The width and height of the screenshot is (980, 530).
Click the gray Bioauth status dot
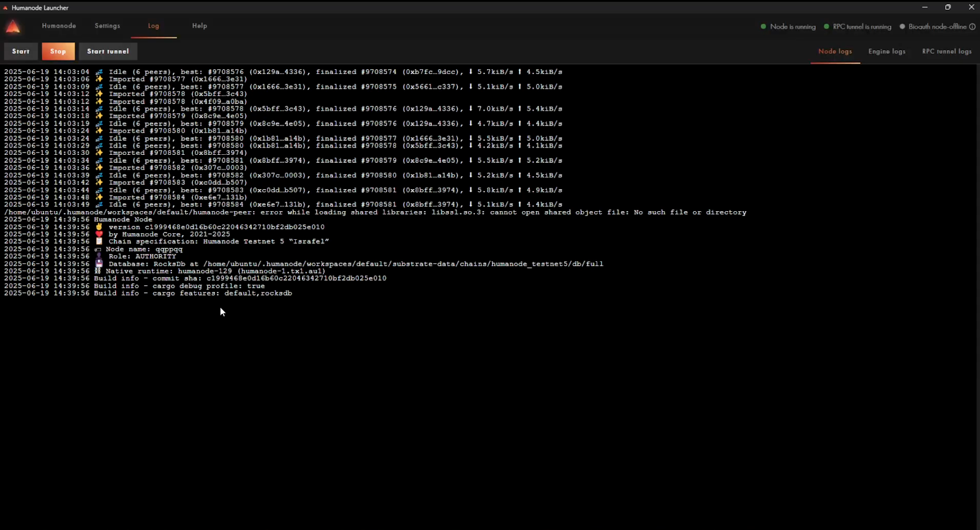902,26
